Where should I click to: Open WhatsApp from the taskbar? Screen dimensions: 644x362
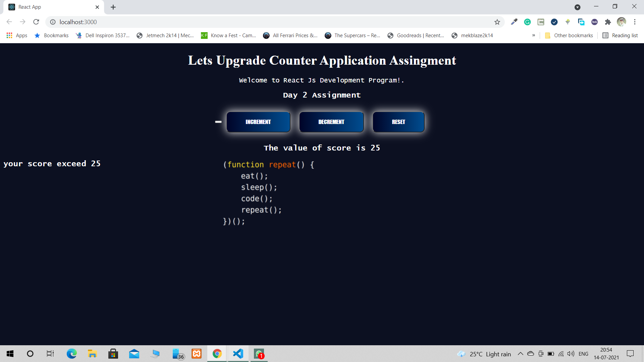tap(259, 354)
